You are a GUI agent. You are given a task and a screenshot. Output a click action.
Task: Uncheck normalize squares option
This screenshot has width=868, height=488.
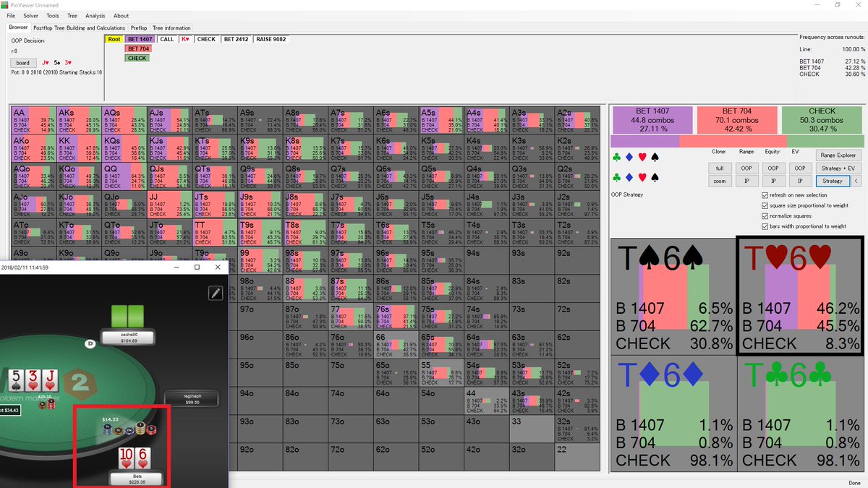tap(765, 215)
